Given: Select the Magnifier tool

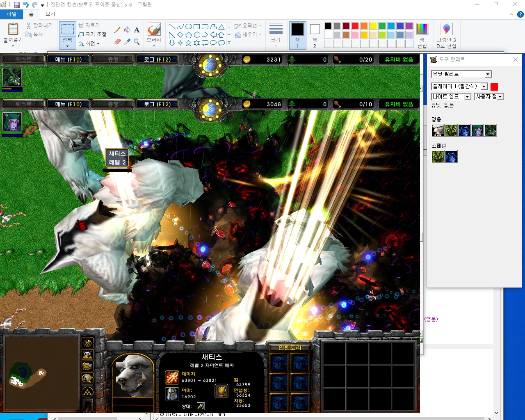Looking at the screenshot, I should click(x=137, y=41).
